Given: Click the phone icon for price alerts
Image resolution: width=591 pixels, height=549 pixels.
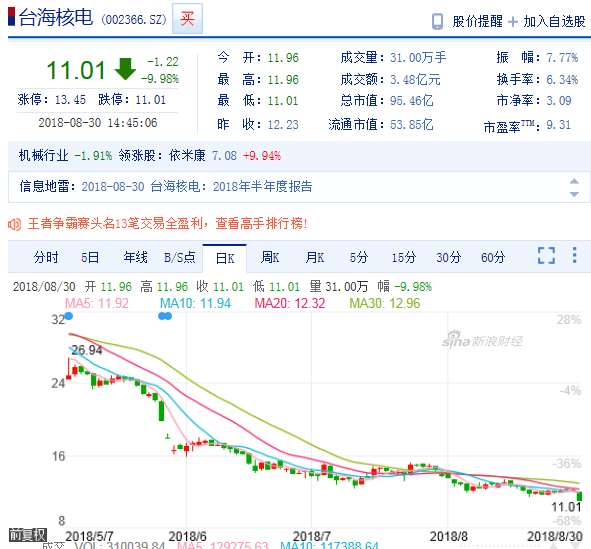Looking at the screenshot, I should [437, 21].
